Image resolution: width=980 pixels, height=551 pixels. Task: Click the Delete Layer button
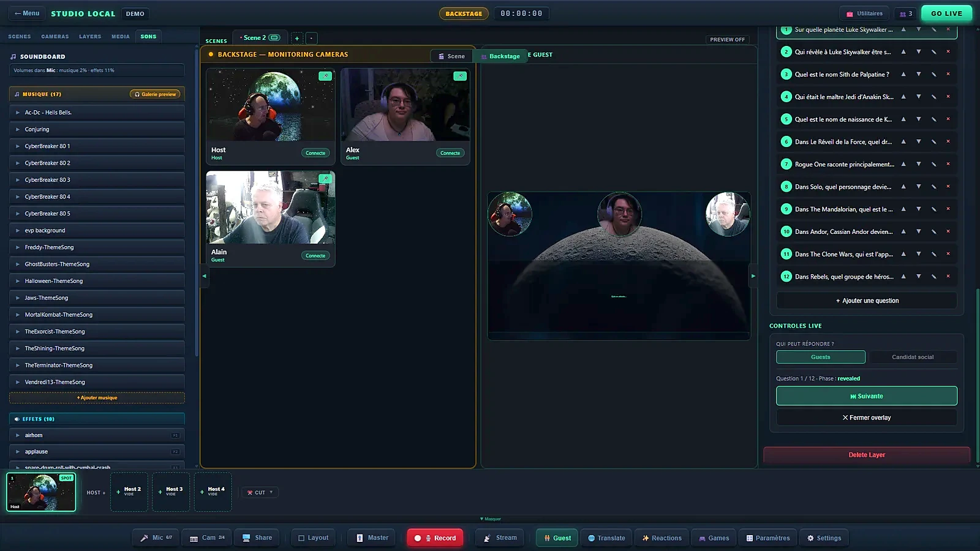[x=867, y=455]
